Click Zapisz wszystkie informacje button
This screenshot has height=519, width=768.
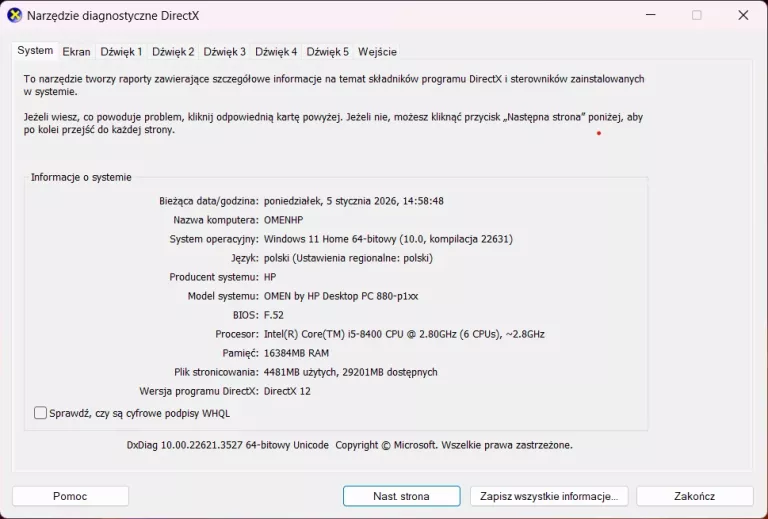(548, 496)
